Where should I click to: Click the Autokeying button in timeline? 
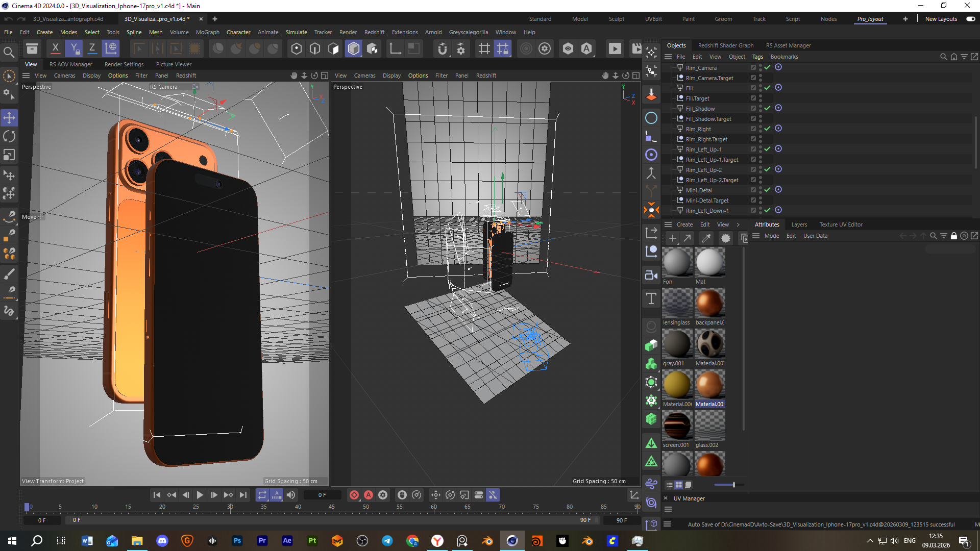pos(369,495)
